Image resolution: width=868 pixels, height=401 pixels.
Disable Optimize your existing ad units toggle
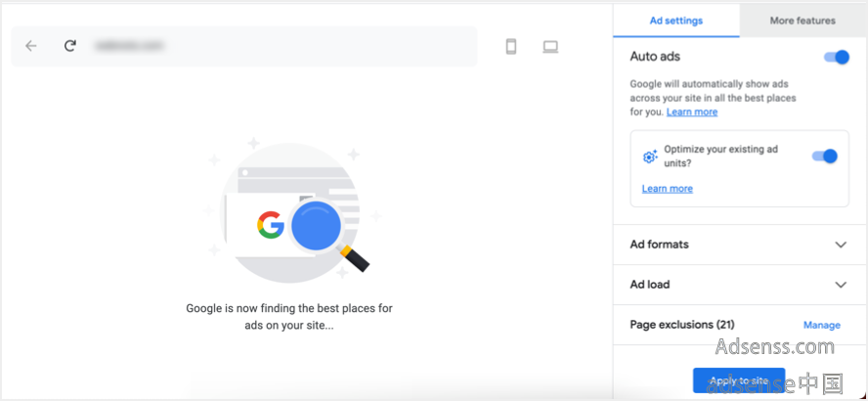[x=825, y=156]
